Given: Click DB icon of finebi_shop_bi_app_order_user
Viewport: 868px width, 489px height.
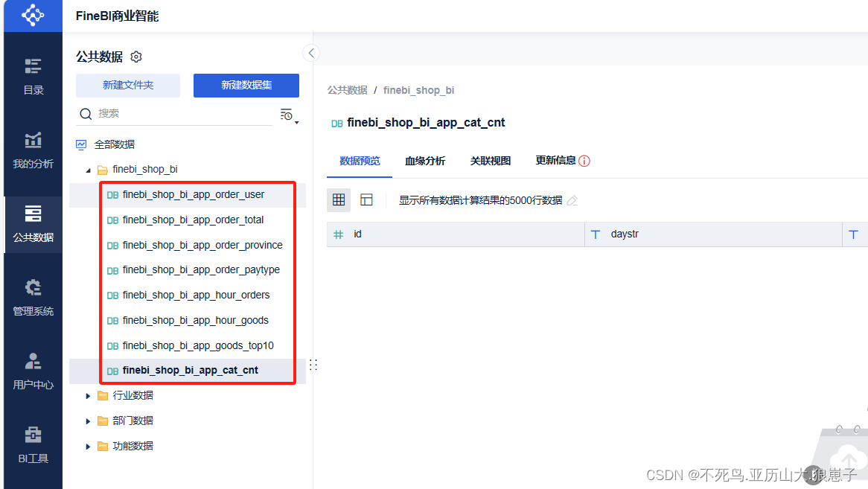Looking at the screenshot, I should [112, 195].
